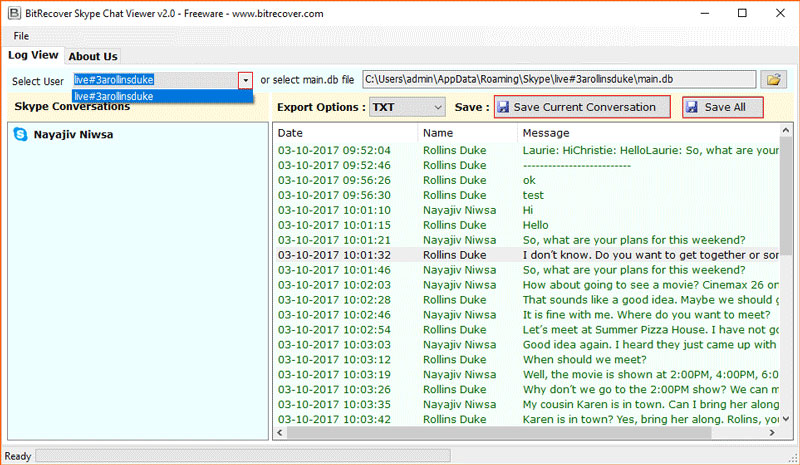
Task: Click Nayajiv Niwsa name in 10:02:03 row
Action: (459, 285)
